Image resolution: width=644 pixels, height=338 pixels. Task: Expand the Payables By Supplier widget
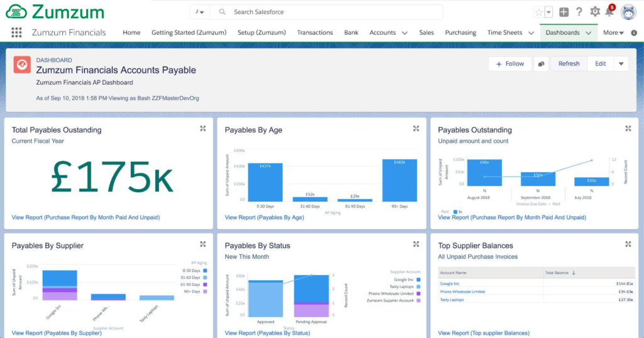[x=203, y=244]
